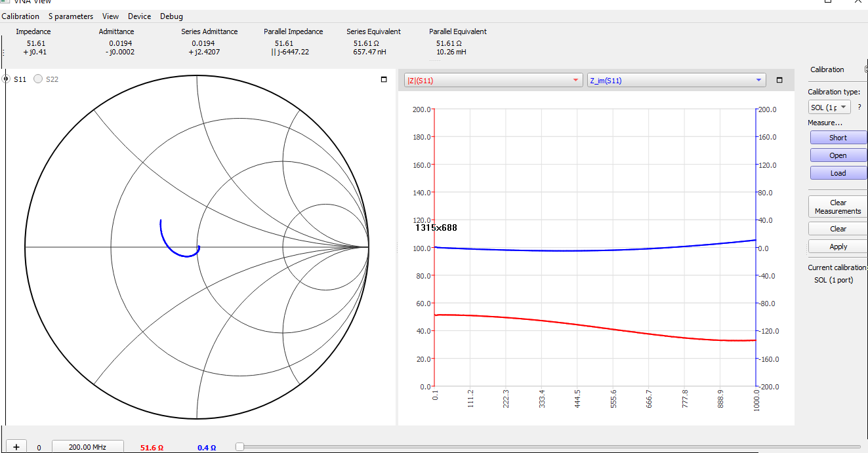Open the View menu

coord(110,16)
